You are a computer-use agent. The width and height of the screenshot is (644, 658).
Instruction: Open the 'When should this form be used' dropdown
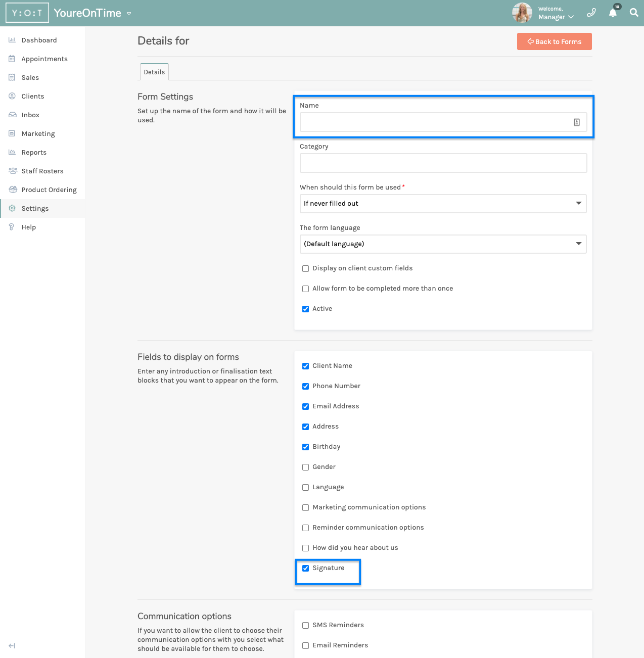click(443, 204)
